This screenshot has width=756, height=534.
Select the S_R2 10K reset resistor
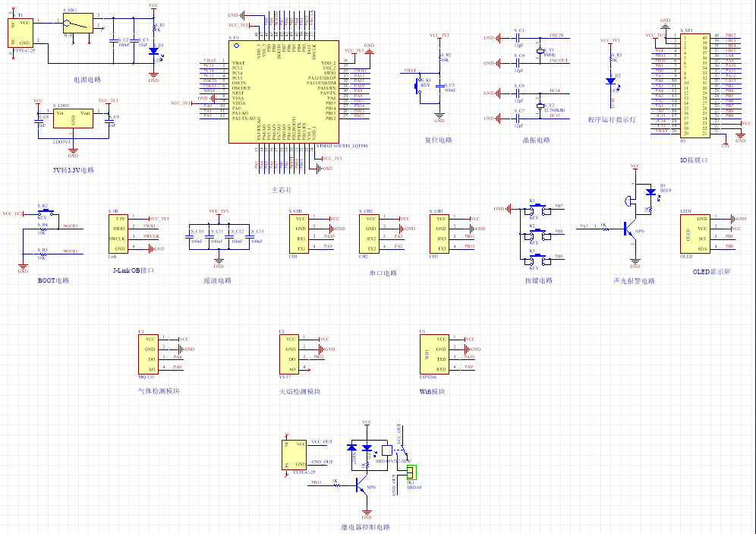(439, 58)
